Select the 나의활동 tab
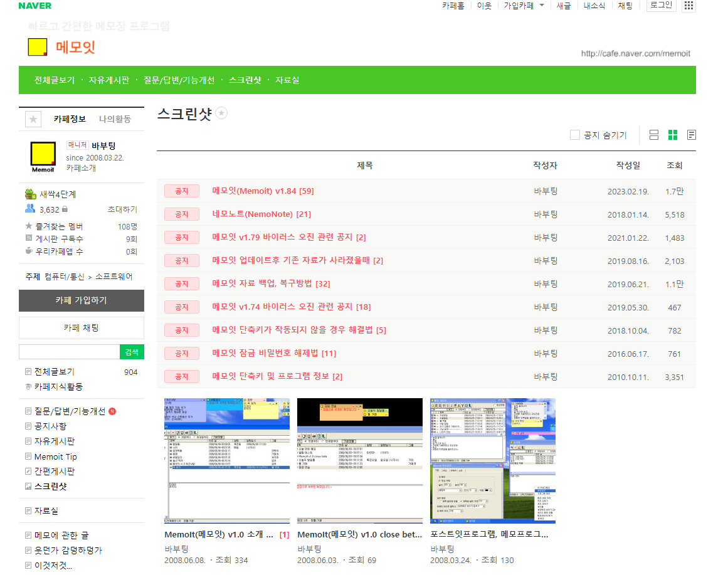Image resolution: width=728 pixels, height=575 pixels. point(115,119)
